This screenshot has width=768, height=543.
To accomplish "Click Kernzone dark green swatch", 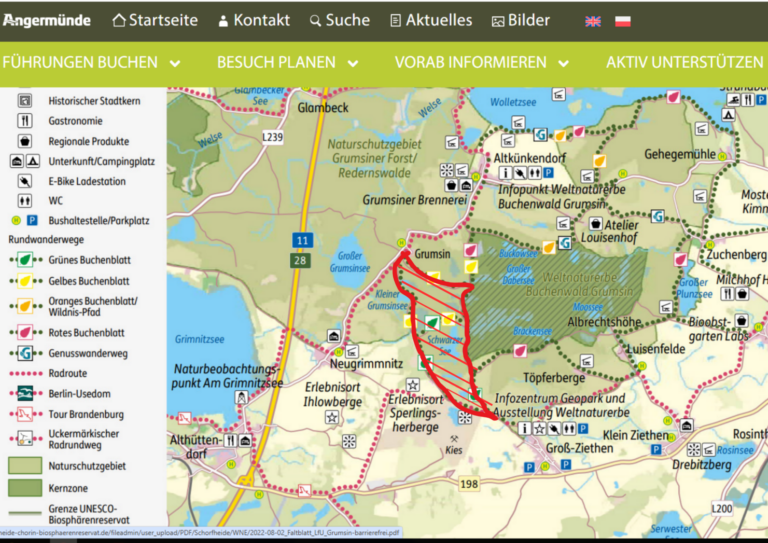I will click(x=25, y=488).
